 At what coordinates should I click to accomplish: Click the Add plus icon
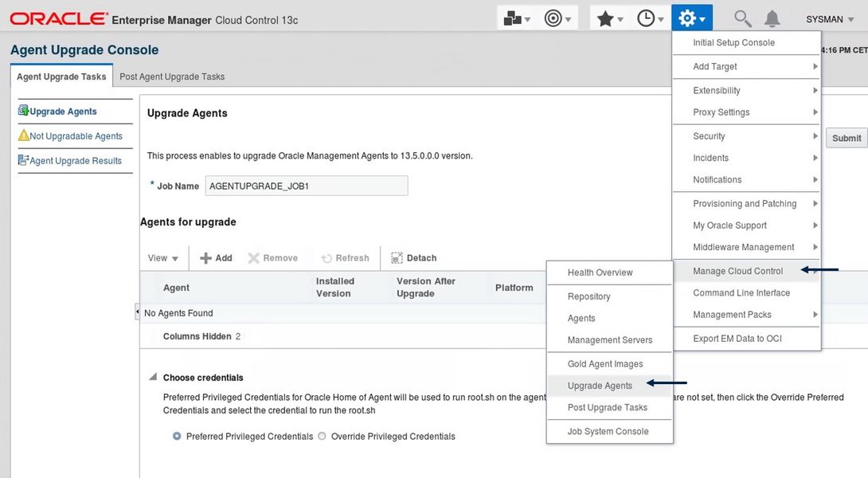[x=205, y=258]
